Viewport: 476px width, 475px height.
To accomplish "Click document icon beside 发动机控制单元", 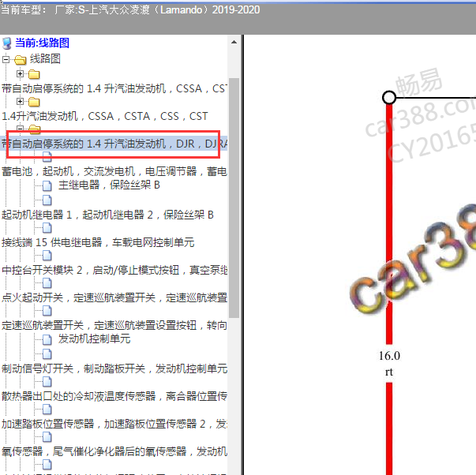I will coord(47,339).
